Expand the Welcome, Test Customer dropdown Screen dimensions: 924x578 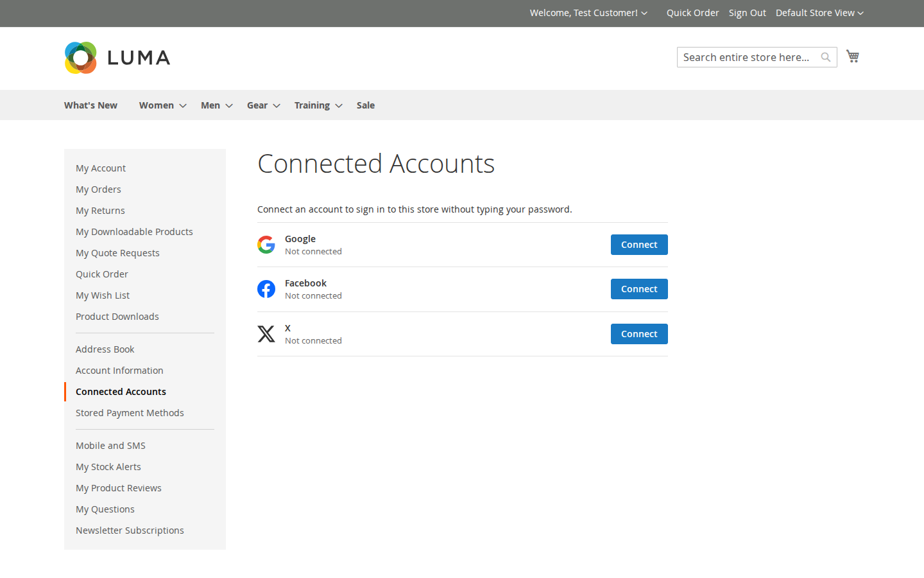click(x=588, y=13)
